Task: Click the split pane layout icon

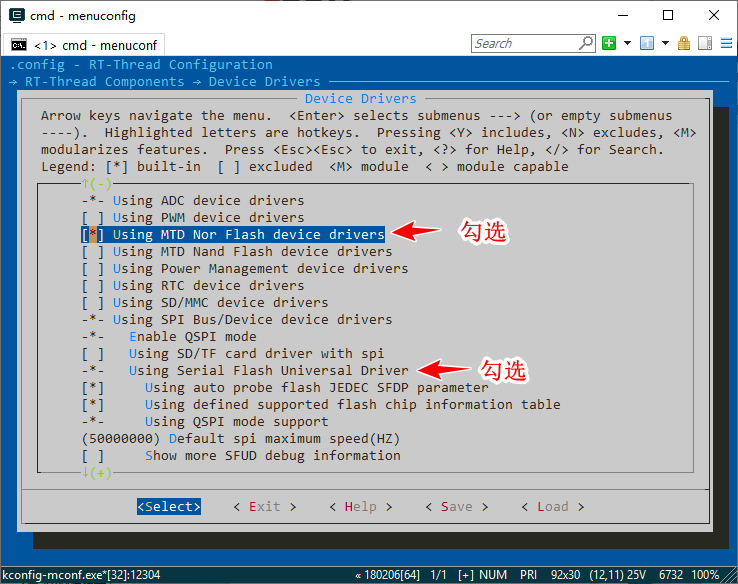Action: click(x=704, y=43)
